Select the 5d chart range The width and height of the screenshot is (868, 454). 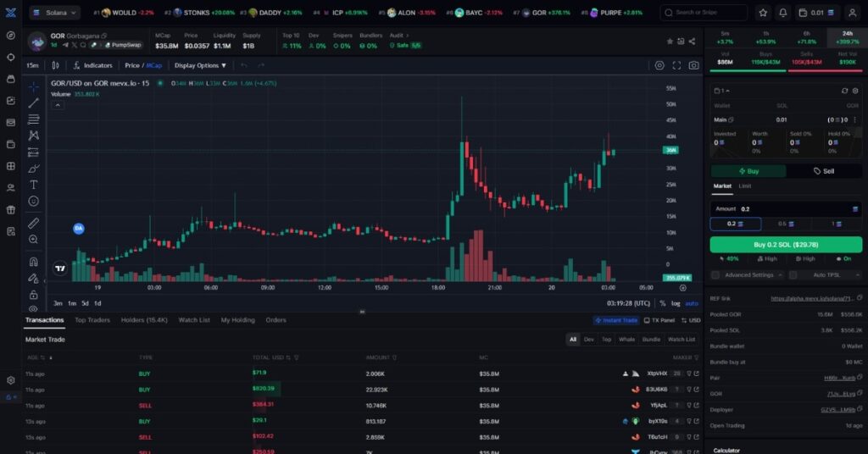coord(85,303)
